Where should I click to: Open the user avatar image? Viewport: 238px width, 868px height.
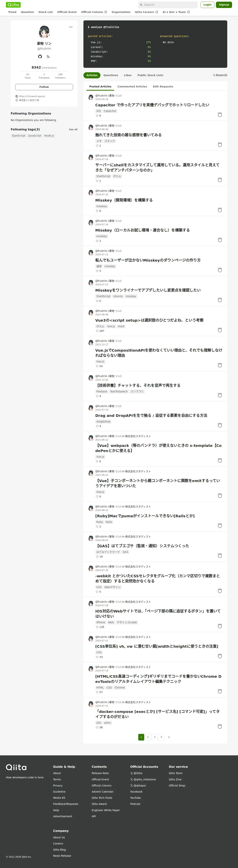44,32
